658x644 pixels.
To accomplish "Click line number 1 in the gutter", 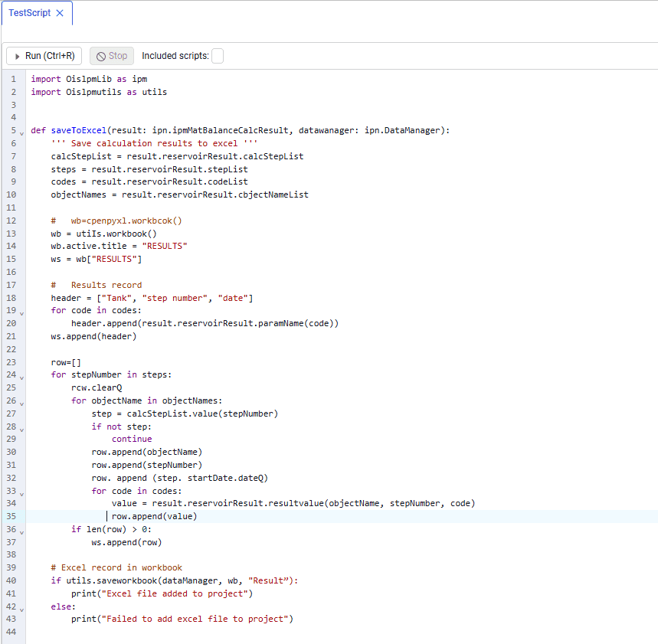I will point(14,79).
